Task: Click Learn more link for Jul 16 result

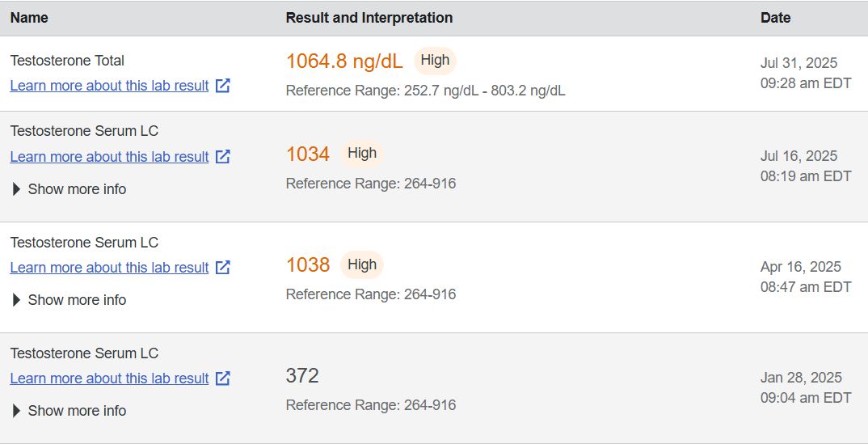Action: tap(109, 157)
